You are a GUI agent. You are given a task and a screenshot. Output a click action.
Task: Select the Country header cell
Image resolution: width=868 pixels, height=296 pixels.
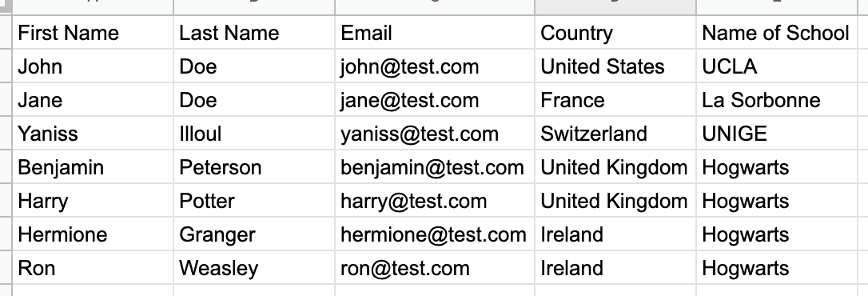click(x=615, y=33)
